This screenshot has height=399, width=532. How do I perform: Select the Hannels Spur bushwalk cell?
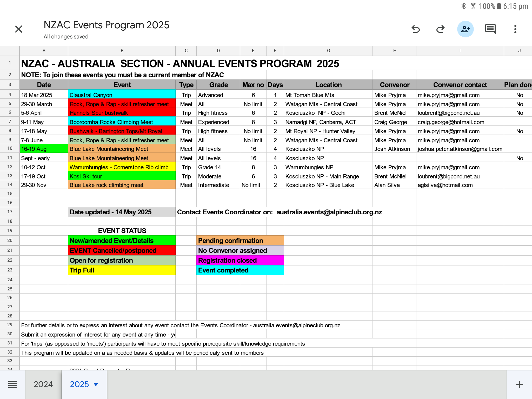pos(122,112)
